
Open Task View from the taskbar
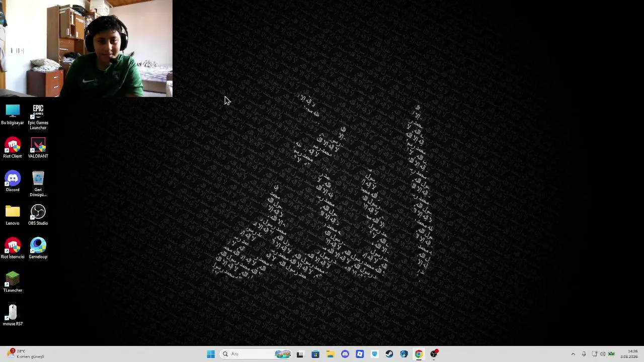[x=300, y=354]
